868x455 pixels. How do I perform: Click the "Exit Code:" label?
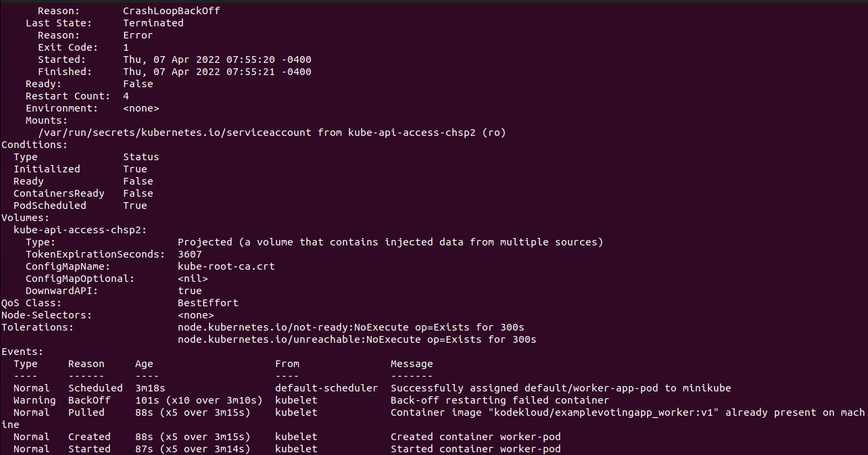pos(68,47)
